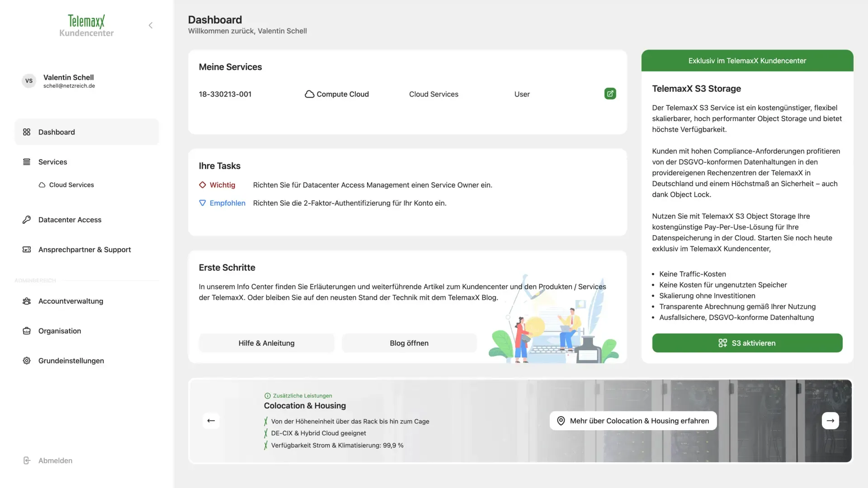Open Grundeinstellungen settings

(x=87, y=361)
